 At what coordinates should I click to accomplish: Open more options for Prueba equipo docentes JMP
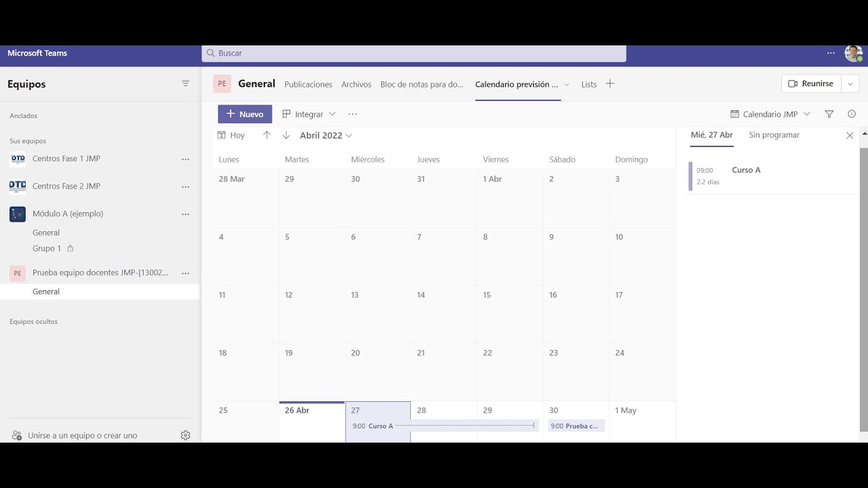pyautogui.click(x=185, y=273)
